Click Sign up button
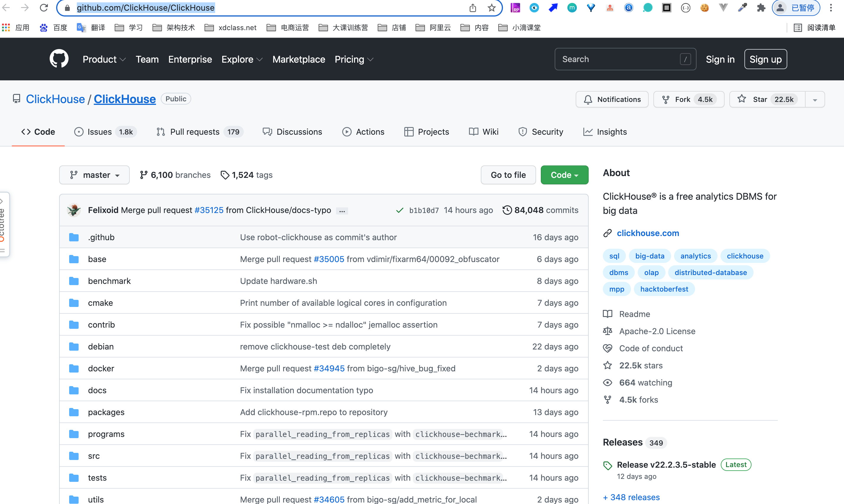The height and width of the screenshot is (504, 844). [x=765, y=59]
